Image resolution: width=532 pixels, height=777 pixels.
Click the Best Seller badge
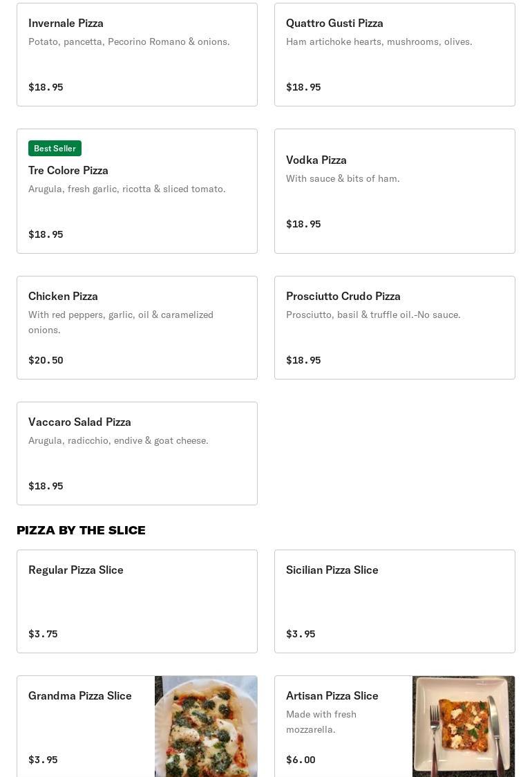coord(55,149)
